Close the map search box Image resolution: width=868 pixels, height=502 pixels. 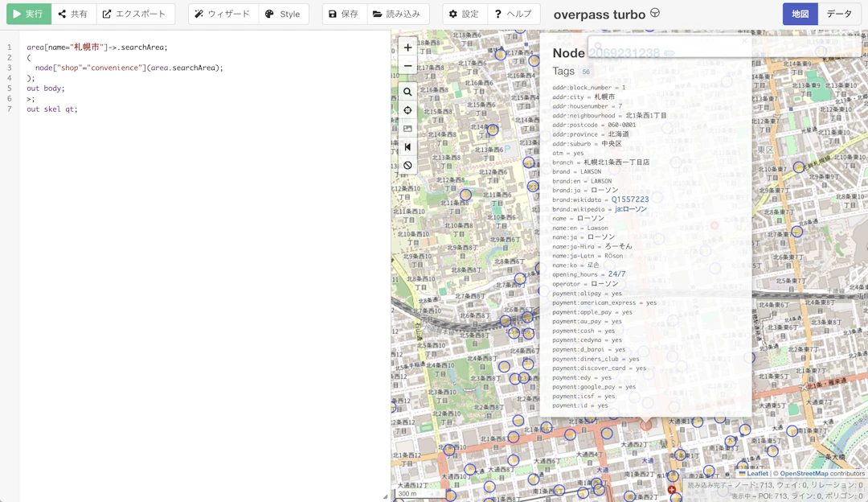click(744, 40)
